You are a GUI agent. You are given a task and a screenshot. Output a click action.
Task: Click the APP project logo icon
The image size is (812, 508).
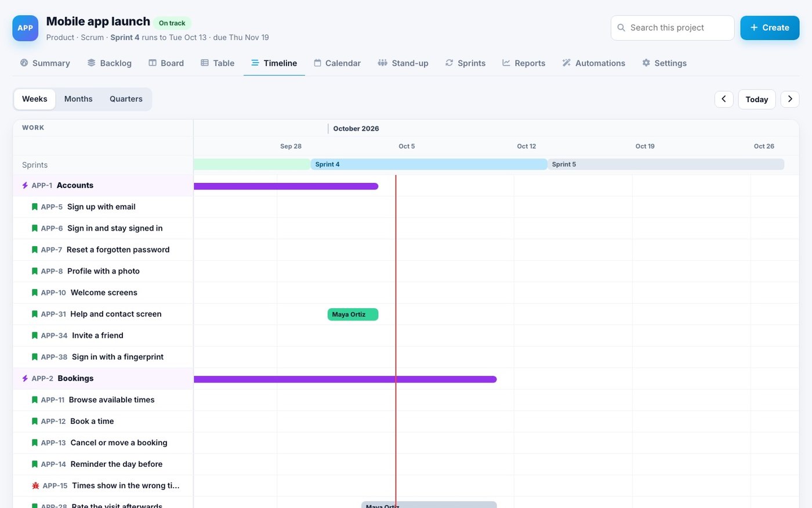(26, 28)
